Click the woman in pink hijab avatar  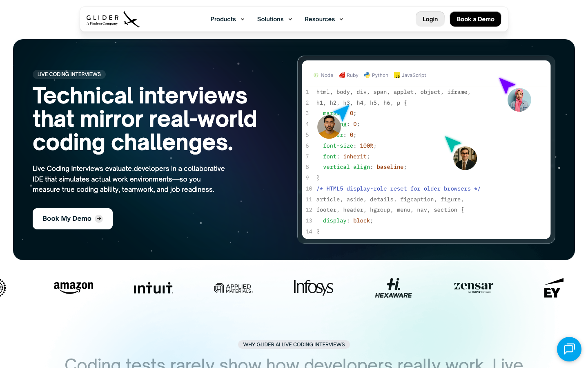[519, 100]
